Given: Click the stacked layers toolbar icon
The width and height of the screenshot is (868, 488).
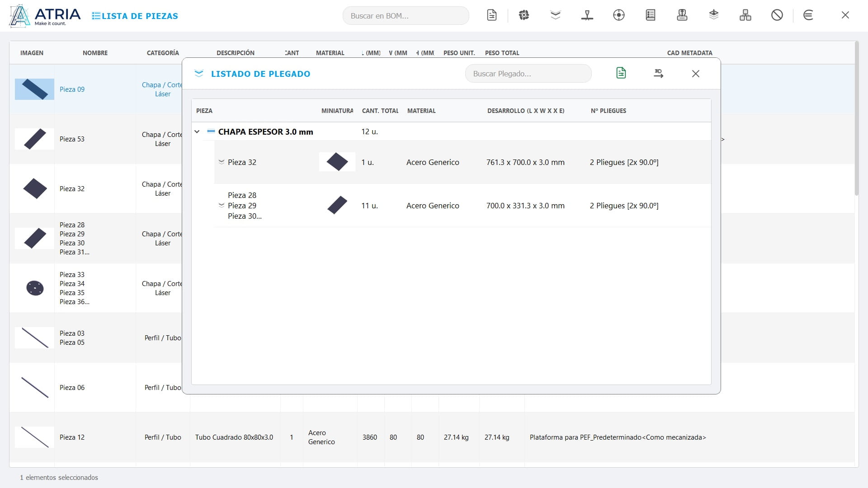Looking at the screenshot, I should click(x=713, y=15).
